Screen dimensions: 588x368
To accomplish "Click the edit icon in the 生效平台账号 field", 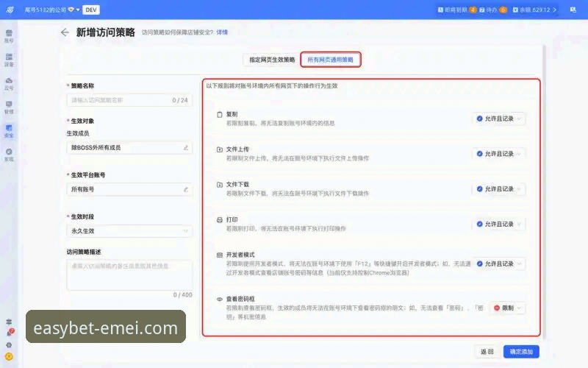I will tap(186, 189).
